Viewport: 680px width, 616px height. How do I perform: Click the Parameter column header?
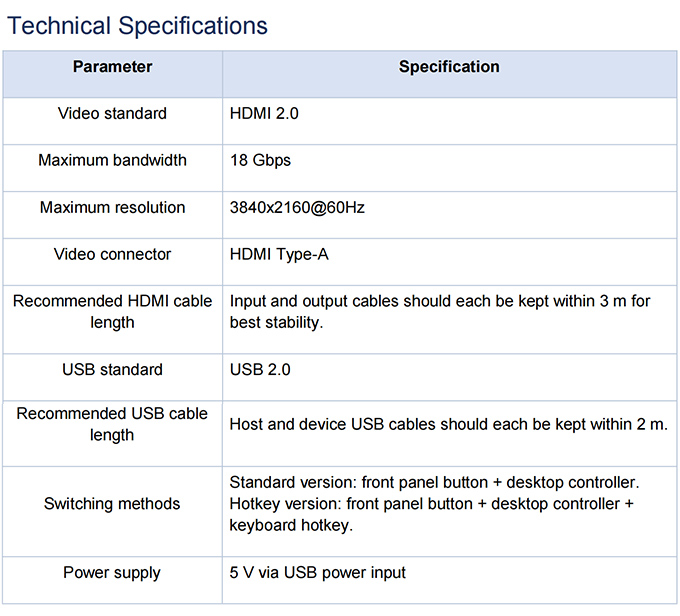pyautogui.click(x=113, y=67)
